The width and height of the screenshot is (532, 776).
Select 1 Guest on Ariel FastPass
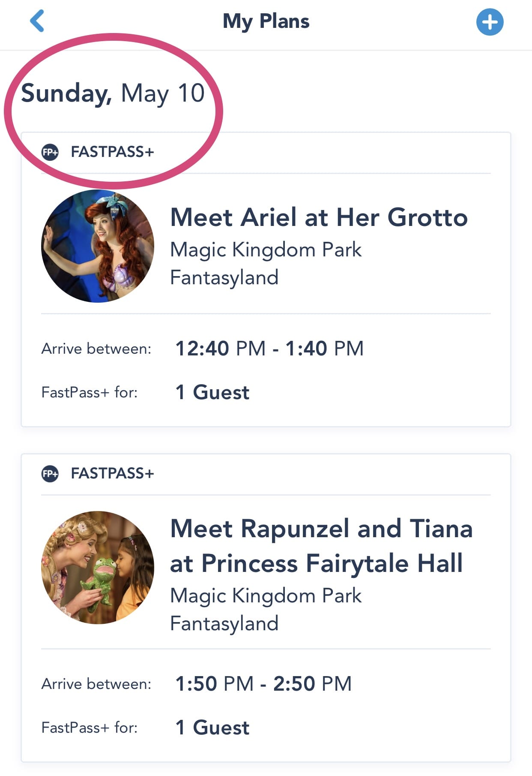[212, 392]
